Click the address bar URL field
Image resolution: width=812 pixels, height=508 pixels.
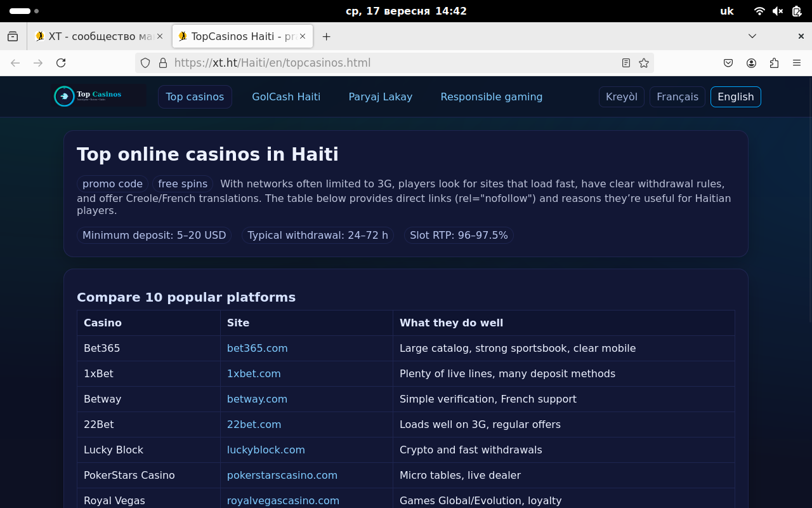pyautogui.click(x=393, y=63)
